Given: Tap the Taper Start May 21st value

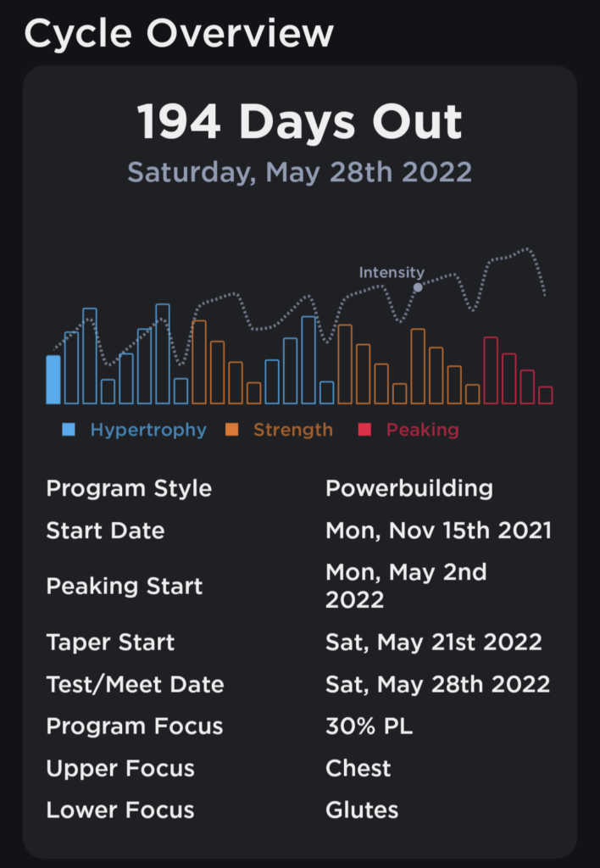Looking at the screenshot, I should [433, 642].
